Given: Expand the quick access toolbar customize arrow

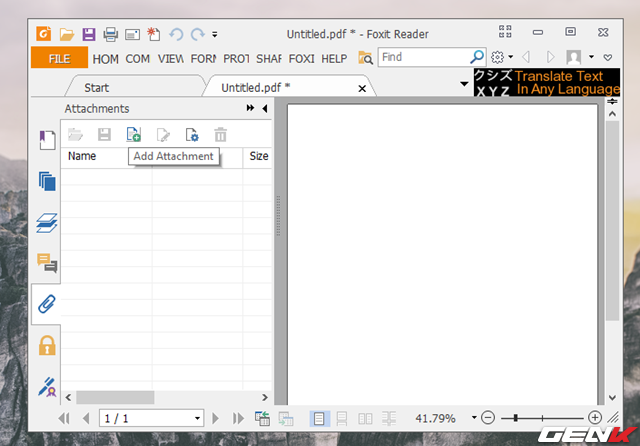Looking at the screenshot, I should [x=215, y=35].
